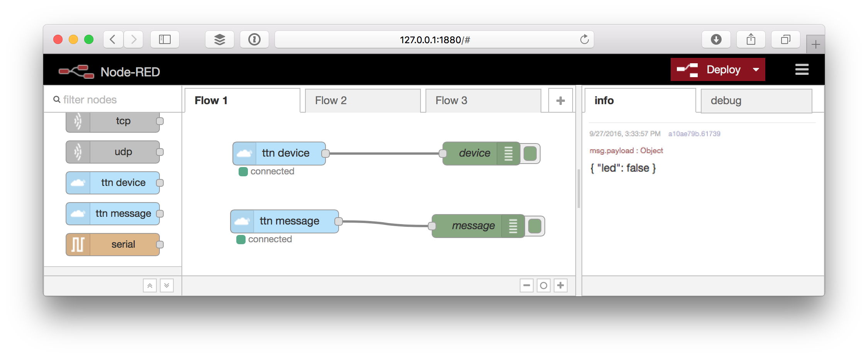Click cloud icon of palette ttn message
Viewport: 868px width, 358px height.
point(78,214)
